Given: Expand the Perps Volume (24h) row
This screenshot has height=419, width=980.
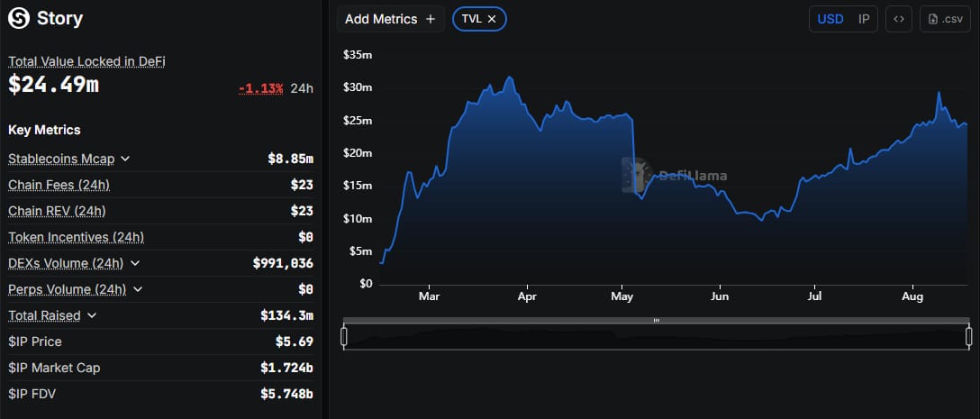Looking at the screenshot, I should coord(136,289).
